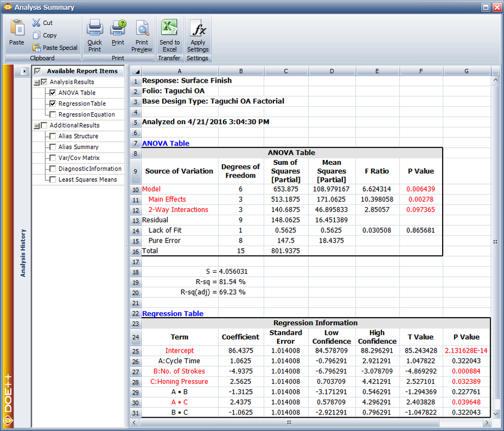Select row 10 header

click(x=136, y=189)
